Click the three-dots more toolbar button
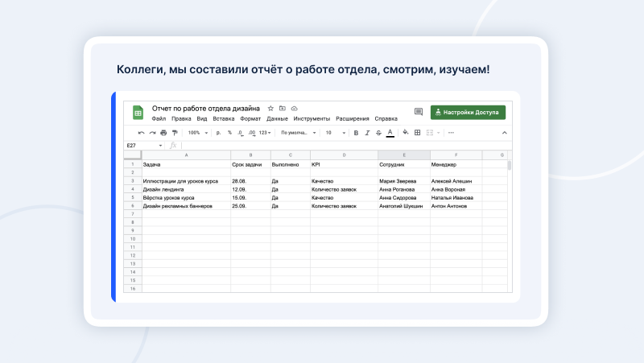644x363 pixels. pyautogui.click(x=451, y=133)
